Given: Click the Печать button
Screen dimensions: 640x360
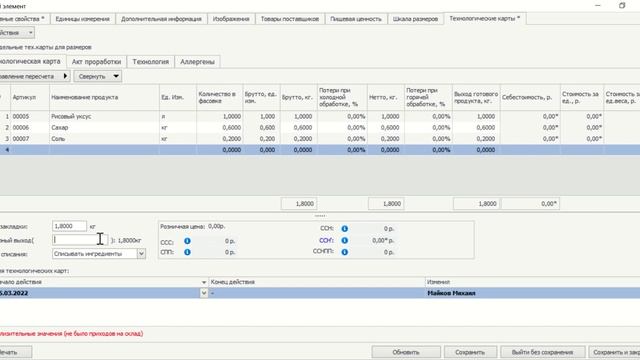Looking at the screenshot, I should click(x=16, y=352).
